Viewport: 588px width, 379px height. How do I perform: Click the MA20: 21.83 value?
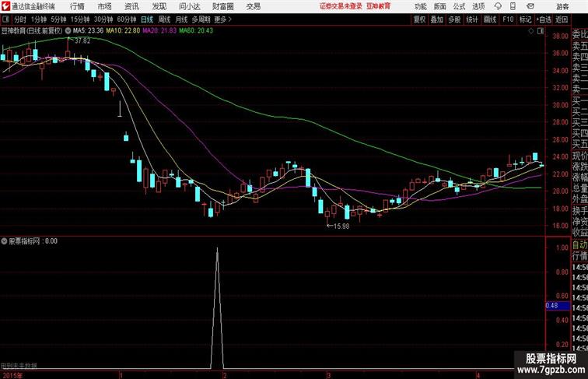159,31
